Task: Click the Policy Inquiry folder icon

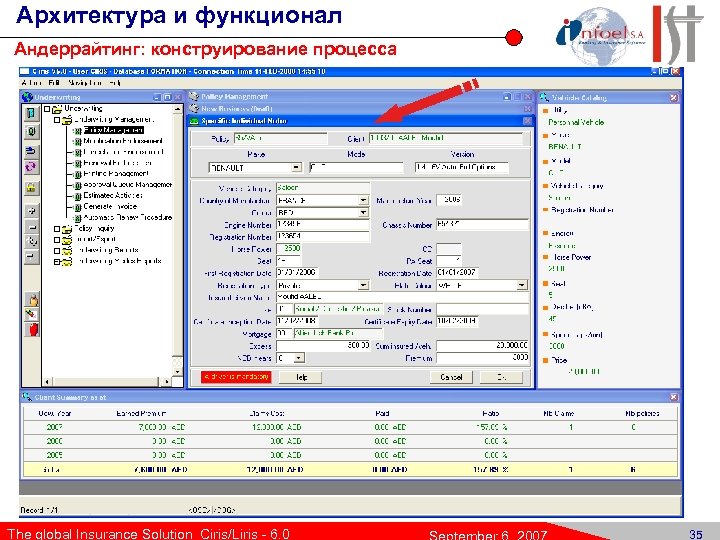Action: coord(67,229)
